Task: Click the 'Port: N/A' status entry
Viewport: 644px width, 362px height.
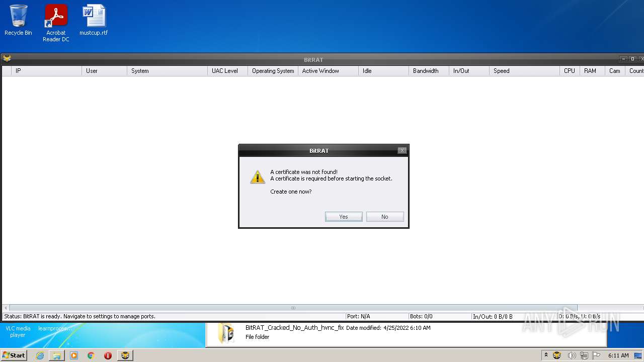Action: (x=358, y=316)
